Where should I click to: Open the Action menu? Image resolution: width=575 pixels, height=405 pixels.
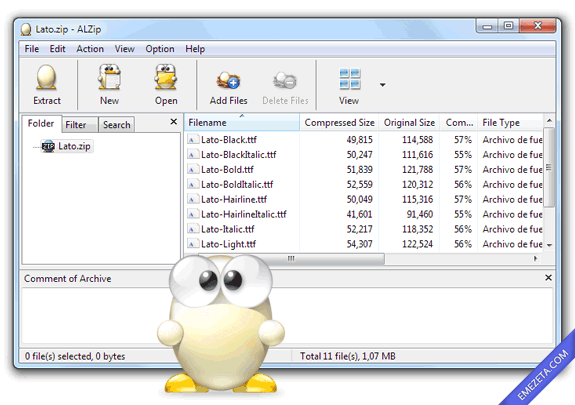pos(90,49)
